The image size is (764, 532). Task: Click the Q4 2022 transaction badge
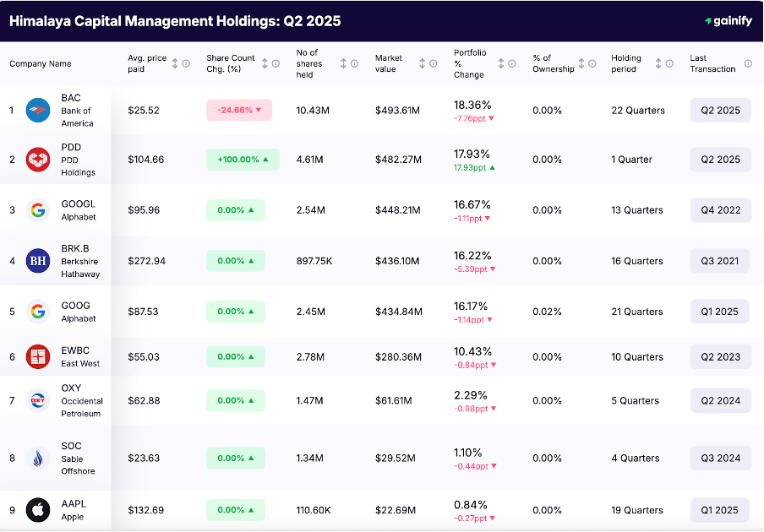(x=721, y=210)
